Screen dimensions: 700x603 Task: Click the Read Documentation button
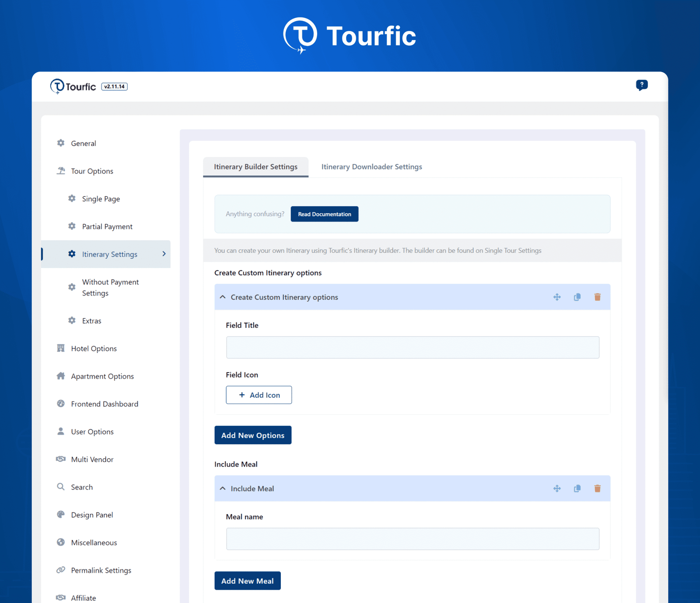[x=325, y=214]
